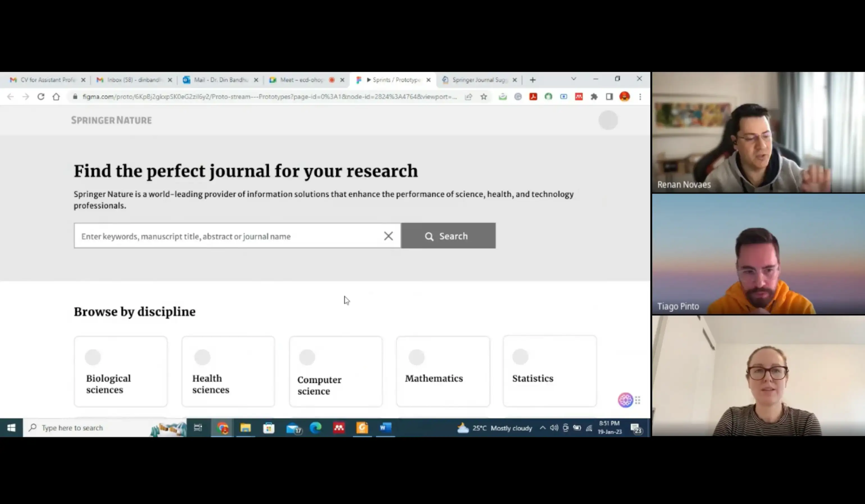This screenshot has height=504, width=865.
Task: Clear the journal search field with X
Action: [388, 236]
